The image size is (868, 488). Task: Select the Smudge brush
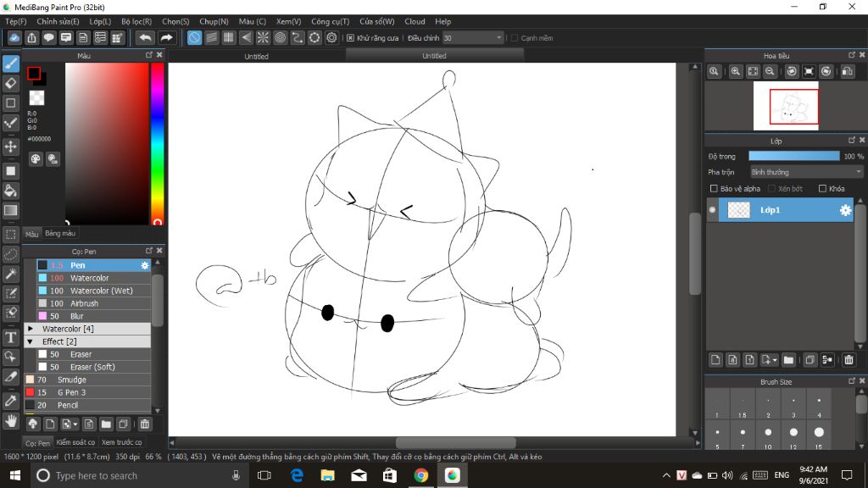pyautogui.click(x=87, y=380)
